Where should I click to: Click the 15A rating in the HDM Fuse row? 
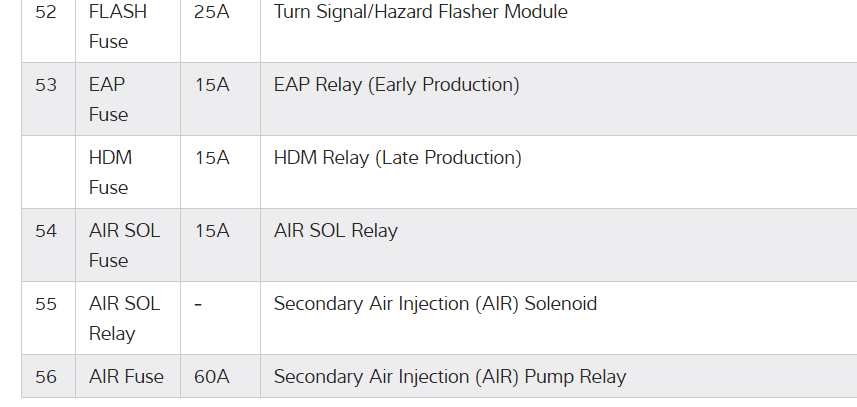click(x=212, y=158)
